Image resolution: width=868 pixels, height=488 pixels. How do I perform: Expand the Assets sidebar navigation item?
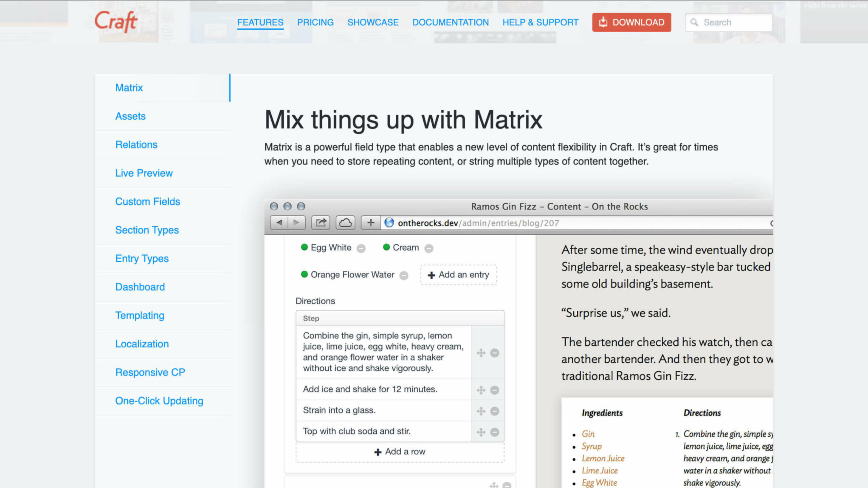130,116
